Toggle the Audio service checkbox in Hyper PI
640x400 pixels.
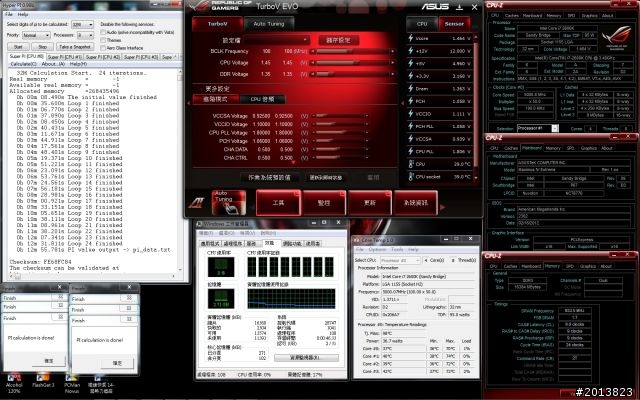(x=104, y=32)
